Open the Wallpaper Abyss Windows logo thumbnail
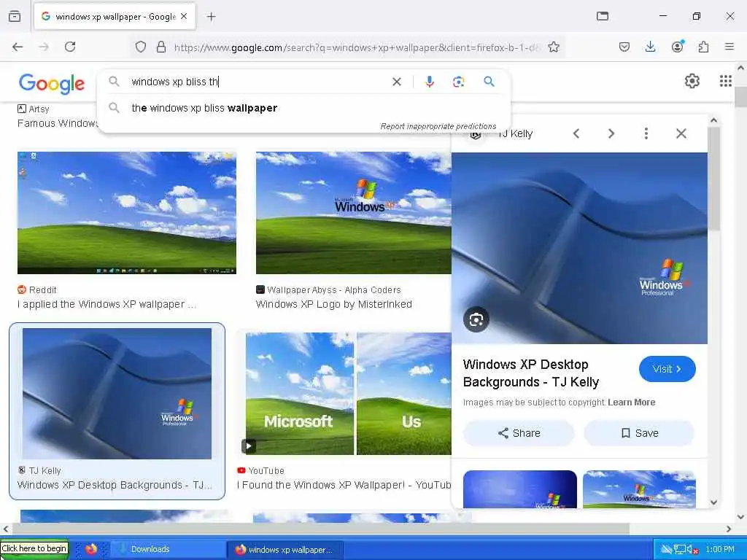 point(353,213)
